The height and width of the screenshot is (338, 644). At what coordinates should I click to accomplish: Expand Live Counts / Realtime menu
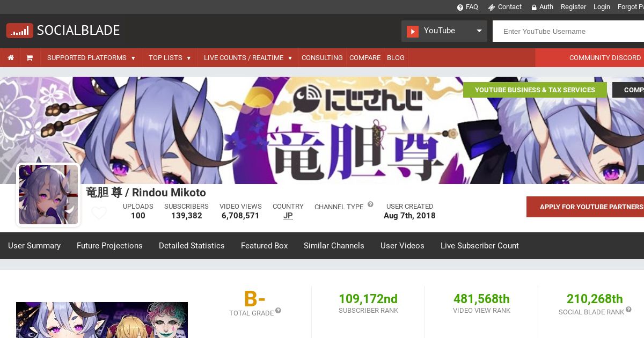tap(248, 57)
